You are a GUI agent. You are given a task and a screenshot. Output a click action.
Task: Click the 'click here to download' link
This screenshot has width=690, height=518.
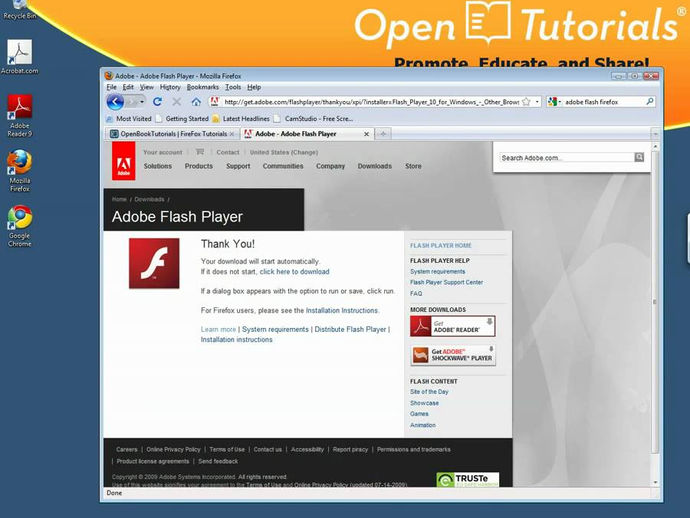(294, 272)
